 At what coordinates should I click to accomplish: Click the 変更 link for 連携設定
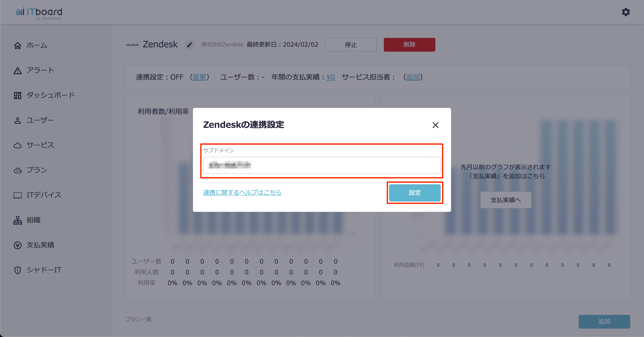(199, 77)
